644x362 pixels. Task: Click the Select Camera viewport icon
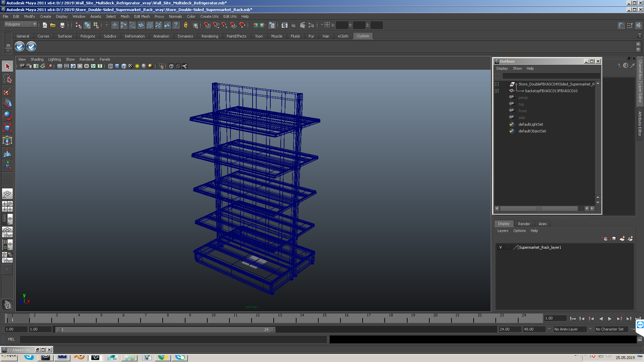[22, 66]
